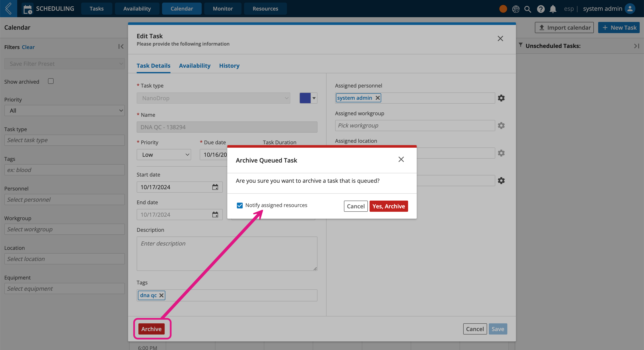Viewport: 644px width, 350px height.
Task: Close the Archive Queued Task dialog X
Action: (401, 159)
